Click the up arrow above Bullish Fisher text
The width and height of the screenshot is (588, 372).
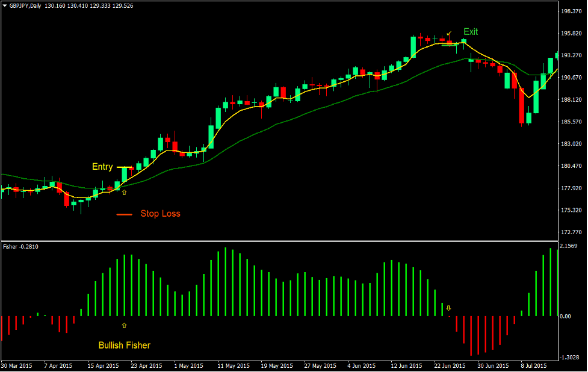tap(124, 325)
